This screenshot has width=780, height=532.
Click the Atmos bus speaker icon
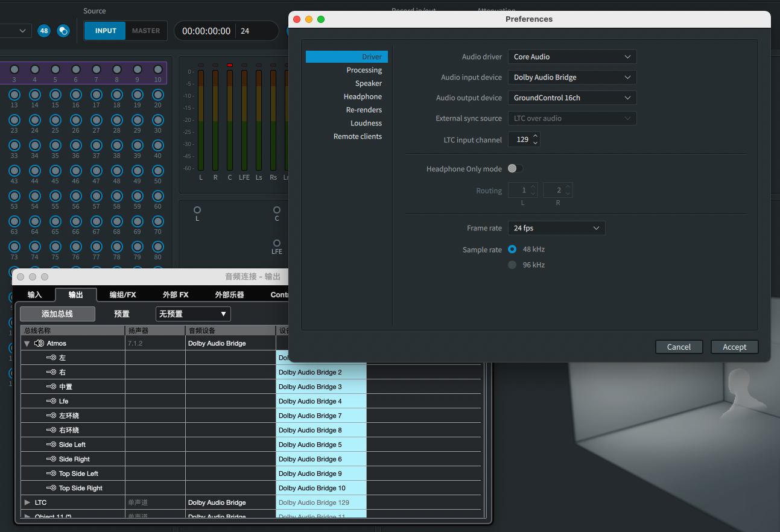(39, 343)
